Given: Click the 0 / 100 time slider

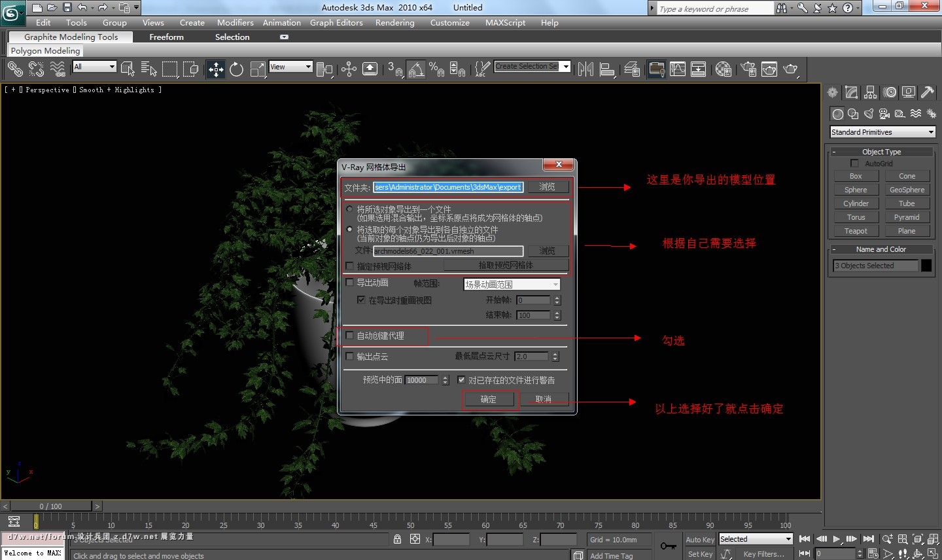Looking at the screenshot, I should point(51,506).
